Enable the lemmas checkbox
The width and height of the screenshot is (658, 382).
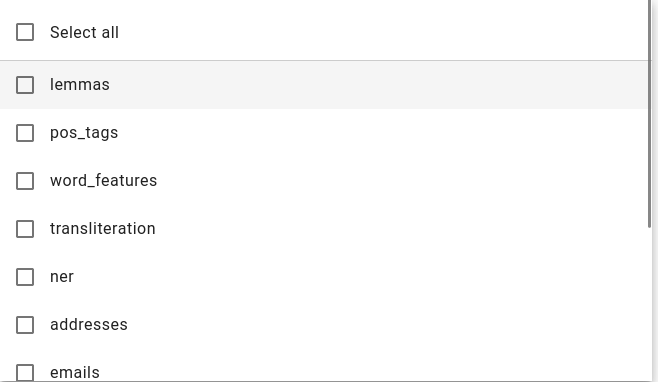(25, 85)
